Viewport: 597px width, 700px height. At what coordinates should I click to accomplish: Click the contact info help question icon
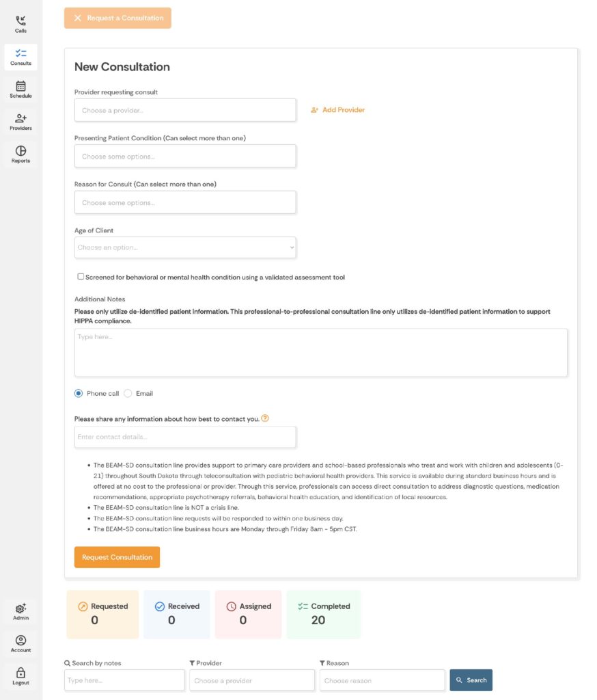click(265, 418)
